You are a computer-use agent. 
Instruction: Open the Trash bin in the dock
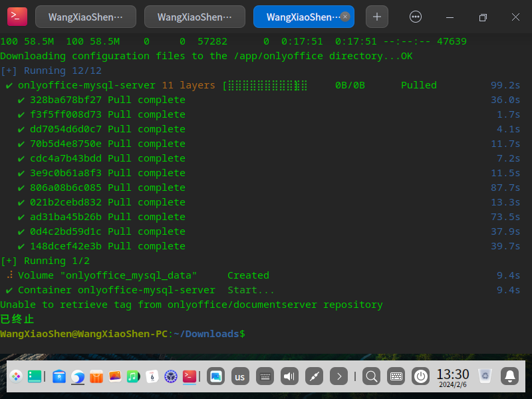point(485,376)
